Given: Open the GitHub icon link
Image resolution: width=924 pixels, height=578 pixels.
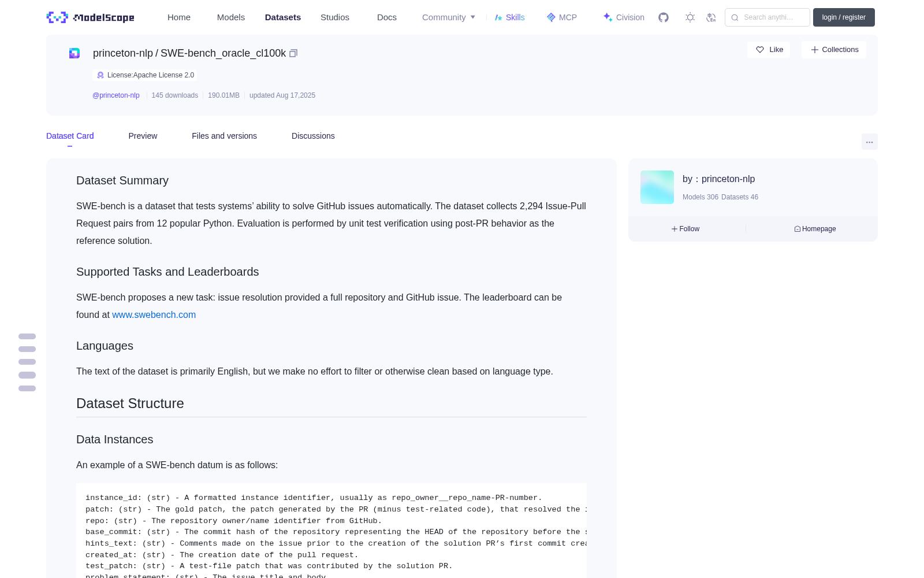Looking at the screenshot, I should click(x=664, y=17).
